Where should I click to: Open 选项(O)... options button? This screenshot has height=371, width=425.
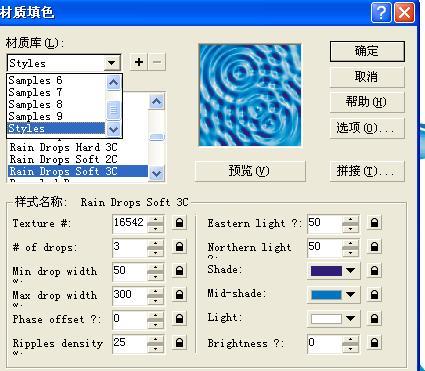click(x=367, y=128)
